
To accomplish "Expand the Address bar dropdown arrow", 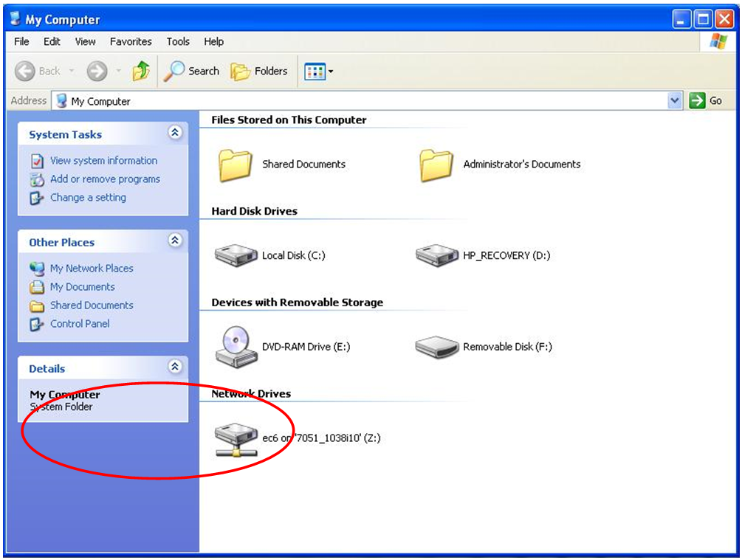I will (x=675, y=101).
